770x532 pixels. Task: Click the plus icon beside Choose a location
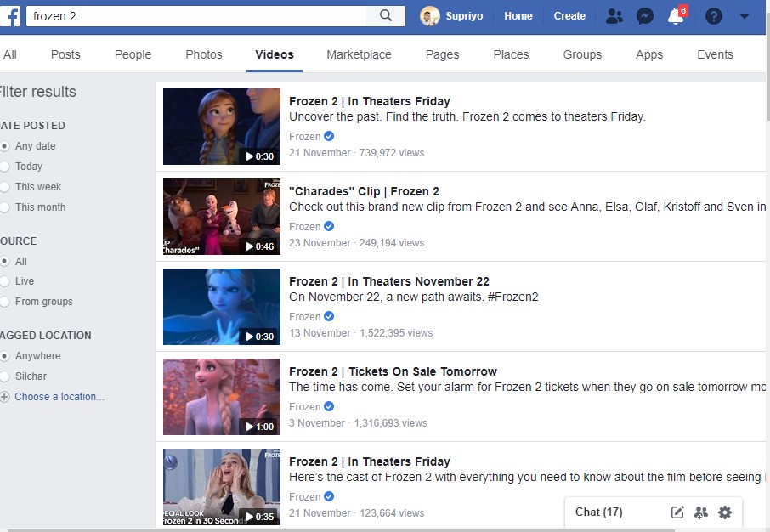4,397
